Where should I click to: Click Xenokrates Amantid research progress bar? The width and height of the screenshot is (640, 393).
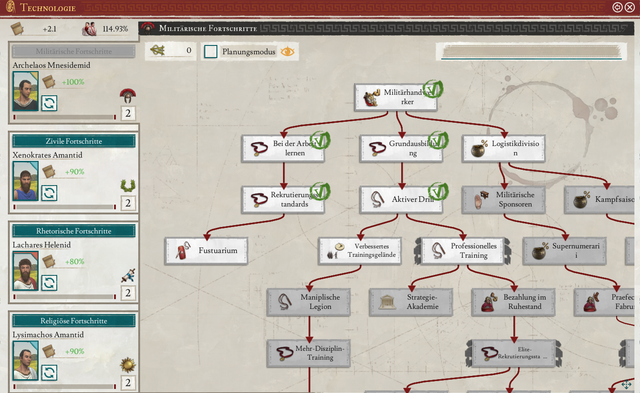pyautogui.click(x=65, y=207)
